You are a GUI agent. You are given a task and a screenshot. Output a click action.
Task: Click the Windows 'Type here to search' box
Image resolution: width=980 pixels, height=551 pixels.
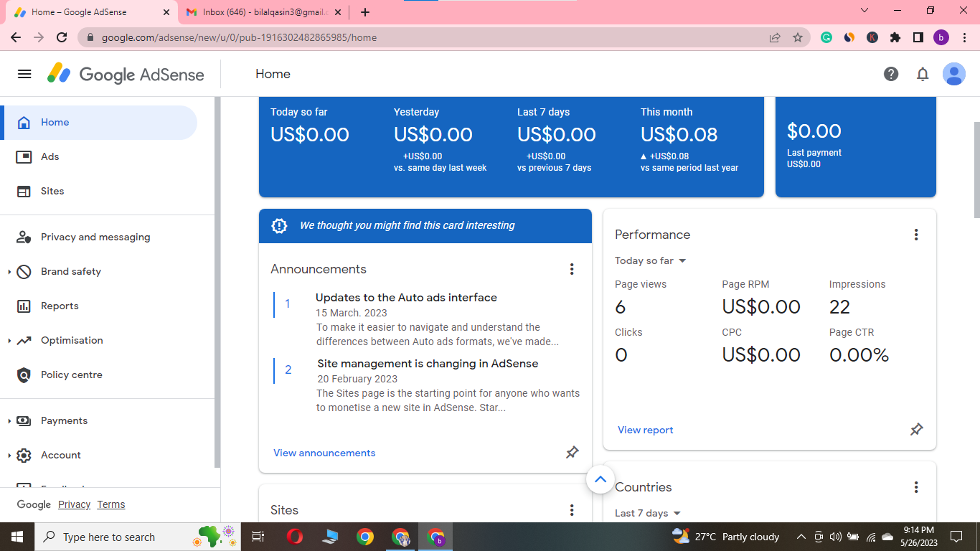[136, 537]
